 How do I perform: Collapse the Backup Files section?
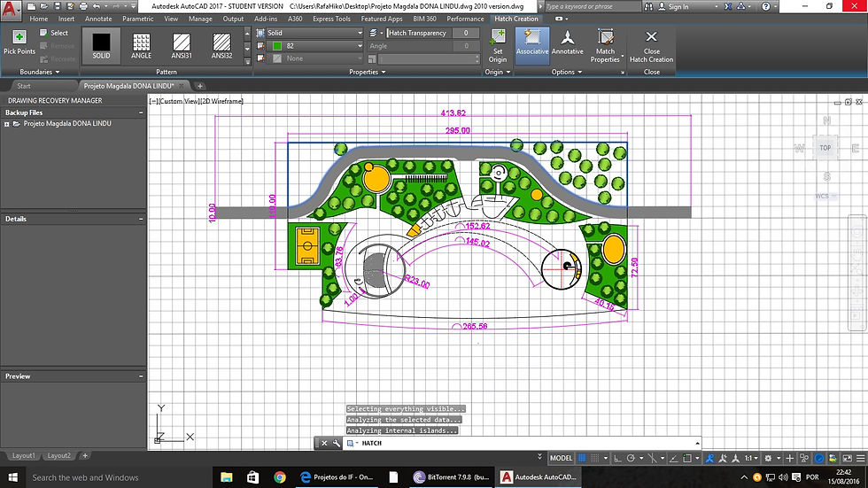point(141,112)
